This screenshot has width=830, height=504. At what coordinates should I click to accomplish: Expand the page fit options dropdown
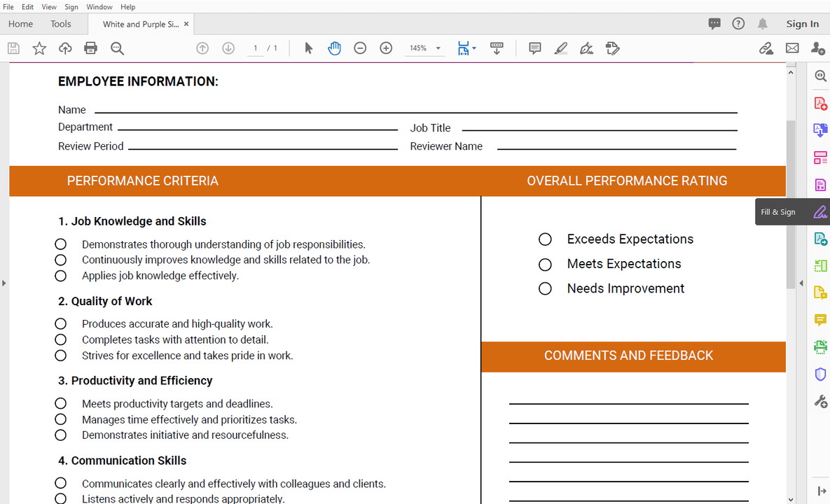click(473, 48)
